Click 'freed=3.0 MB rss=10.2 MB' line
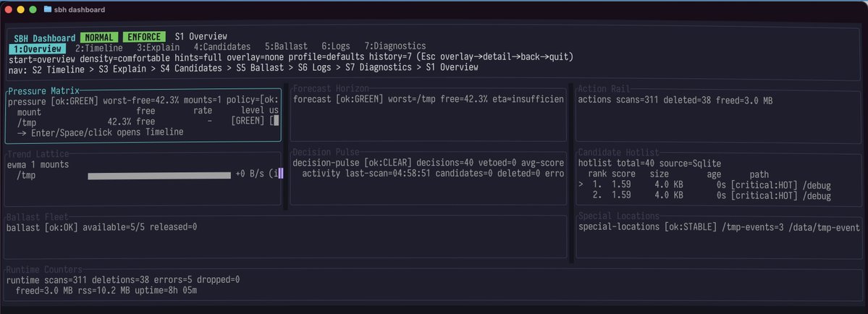The width and height of the screenshot is (868, 314). pyautogui.click(x=106, y=290)
